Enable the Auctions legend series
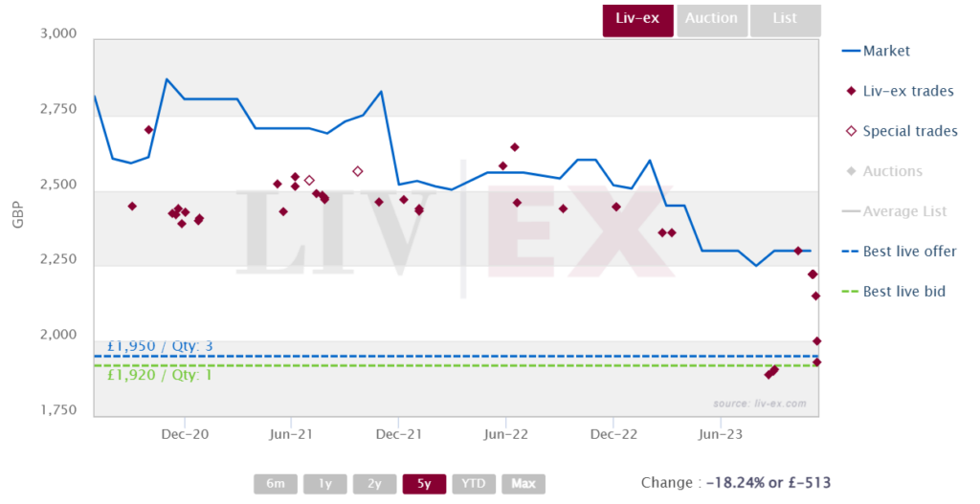This screenshot has width=980, height=504. (883, 171)
